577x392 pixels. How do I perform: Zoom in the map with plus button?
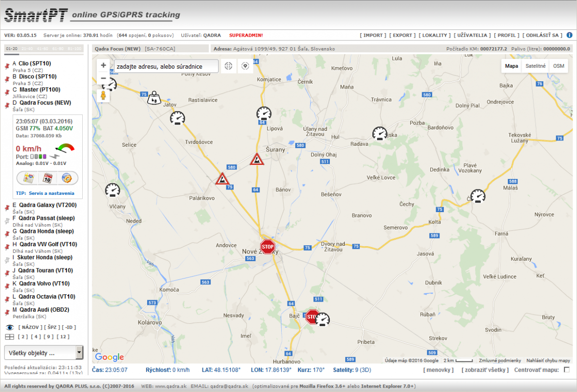tap(103, 65)
